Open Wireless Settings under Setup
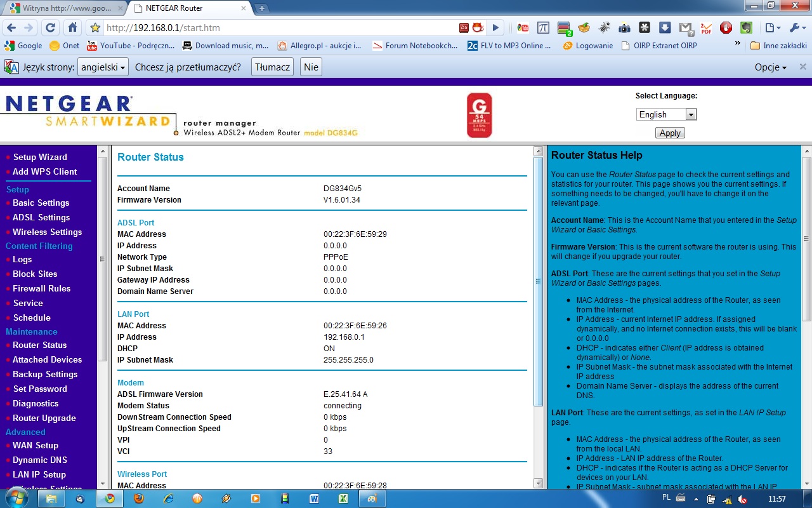 47,232
